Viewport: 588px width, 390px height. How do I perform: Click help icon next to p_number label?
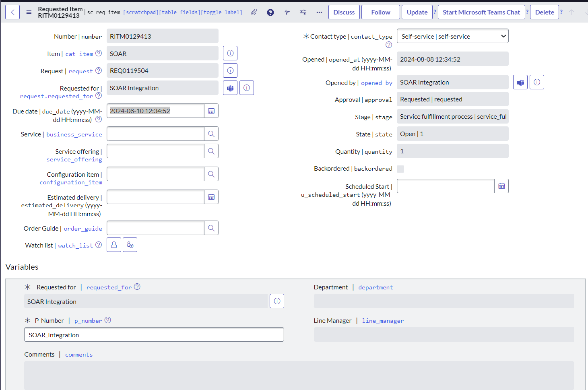[108, 320]
